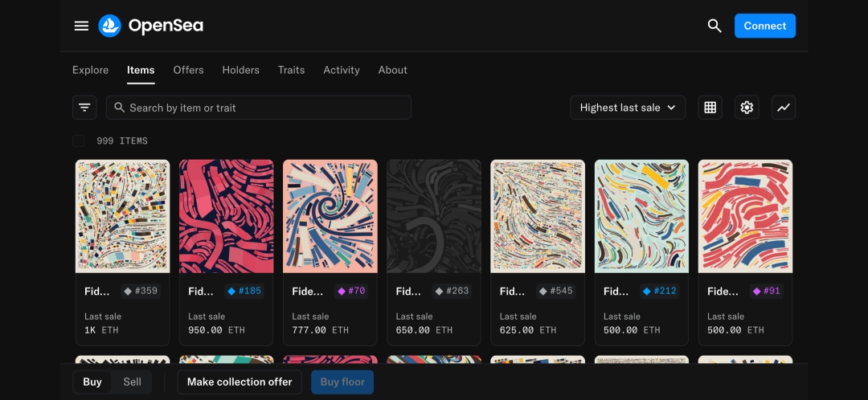Click the #359 rarity rank badge
868x400 pixels.
click(141, 291)
